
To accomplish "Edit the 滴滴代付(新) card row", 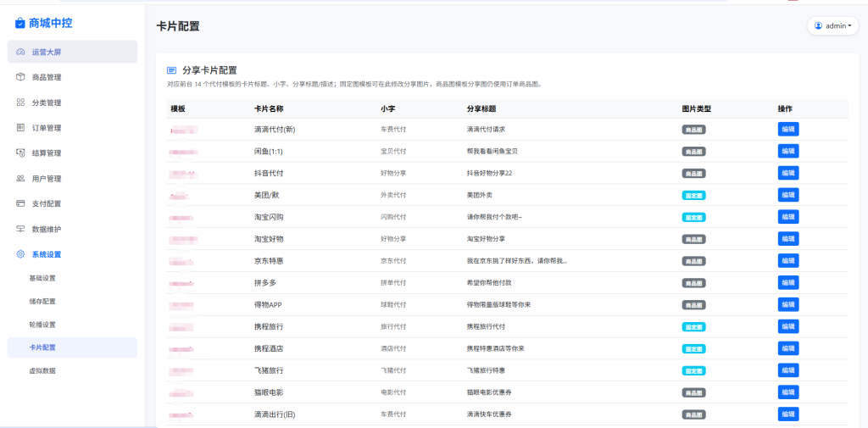I will 787,129.
